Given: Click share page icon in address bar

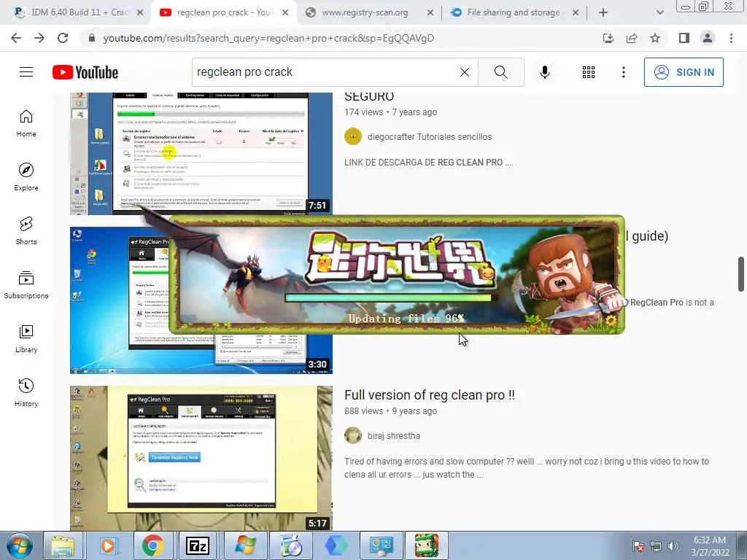Looking at the screenshot, I should (632, 38).
